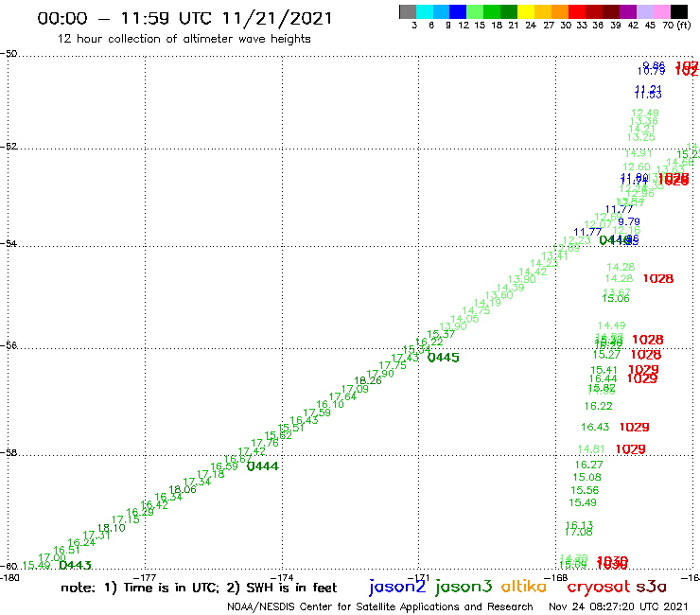Viewport: 700px width, 615px height.
Task: Click the dark blue 12 ft legend swatch
Action: pos(458,12)
